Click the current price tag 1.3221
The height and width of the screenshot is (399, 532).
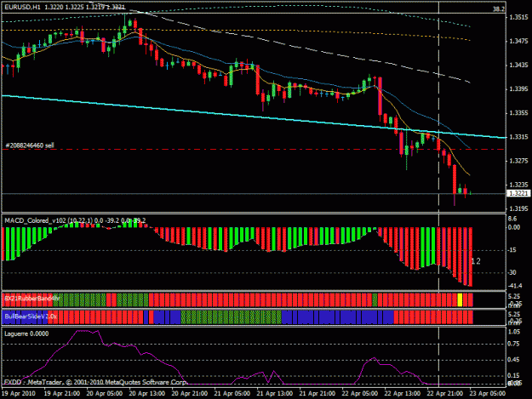tap(518, 193)
